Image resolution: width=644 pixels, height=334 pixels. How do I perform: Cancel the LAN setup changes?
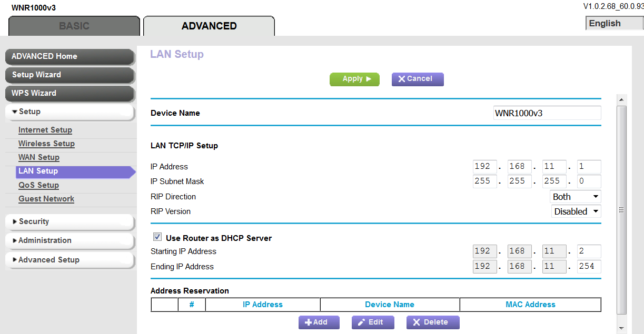(x=418, y=79)
